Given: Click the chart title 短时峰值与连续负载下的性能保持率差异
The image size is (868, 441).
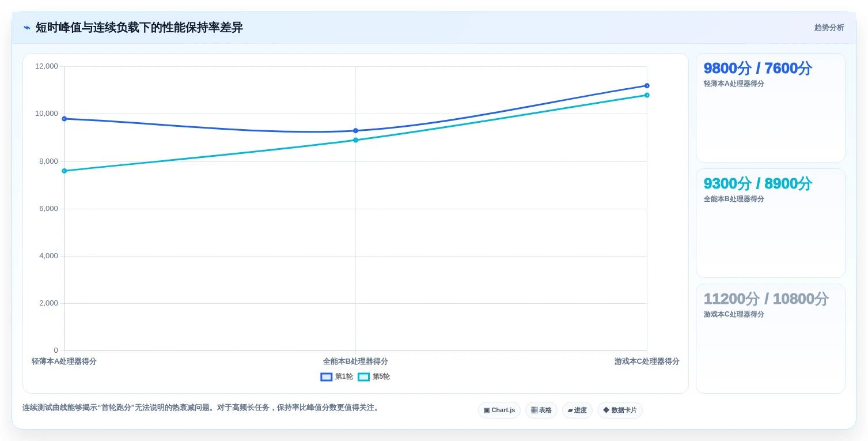Looking at the screenshot, I should click(x=139, y=28).
